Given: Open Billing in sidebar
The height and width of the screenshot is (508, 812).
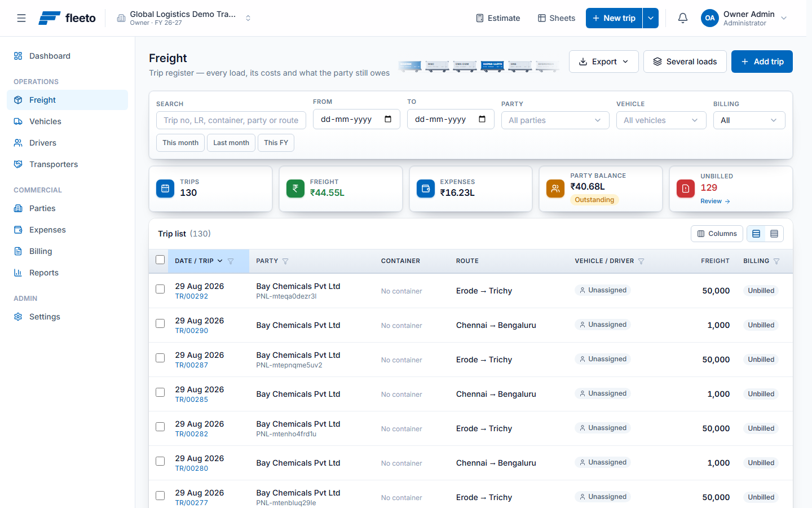Looking at the screenshot, I should point(68,251).
